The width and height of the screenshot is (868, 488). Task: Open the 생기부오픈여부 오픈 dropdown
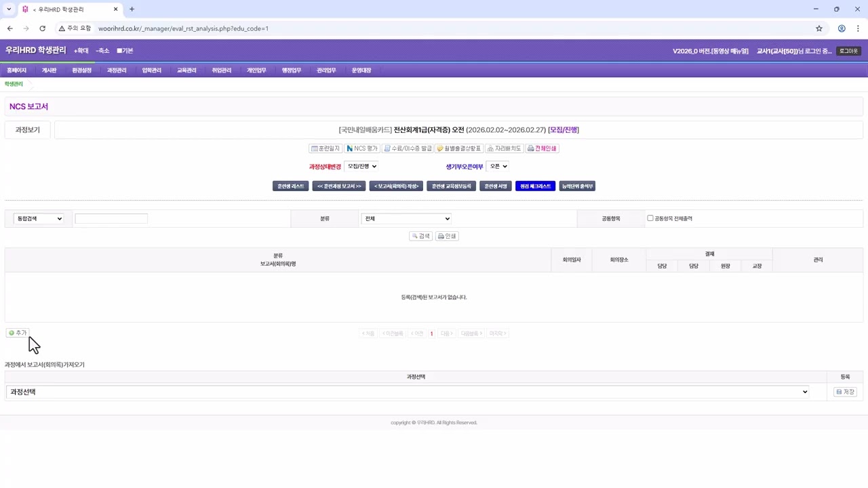click(x=498, y=166)
